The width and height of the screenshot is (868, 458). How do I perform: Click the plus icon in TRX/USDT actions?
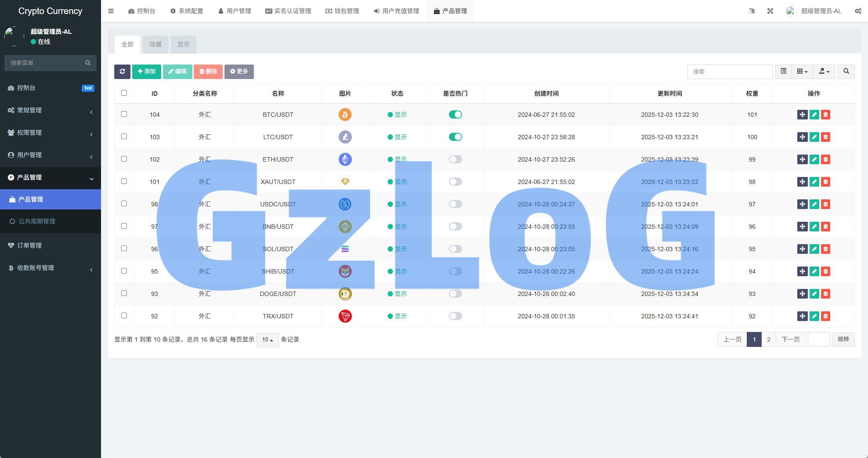tap(803, 316)
